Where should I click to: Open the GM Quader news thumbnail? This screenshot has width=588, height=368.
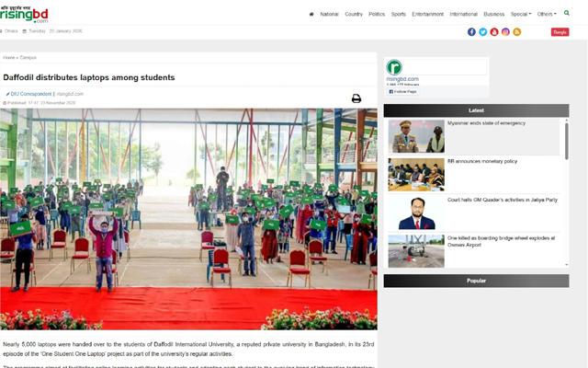point(416,213)
